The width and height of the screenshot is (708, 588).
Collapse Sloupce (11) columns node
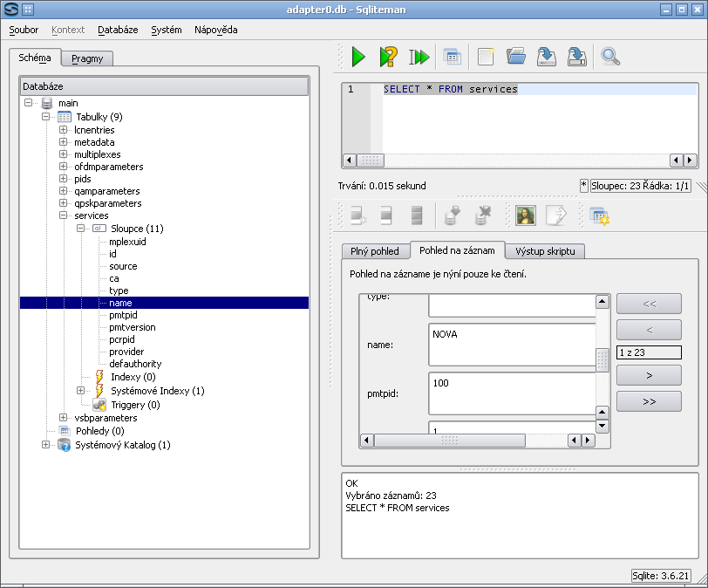(x=80, y=228)
